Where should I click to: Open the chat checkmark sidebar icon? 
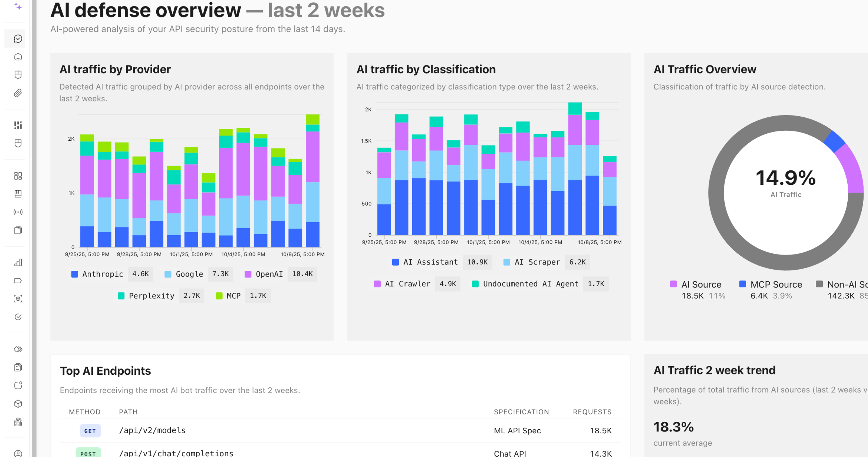click(x=18, y=39)
